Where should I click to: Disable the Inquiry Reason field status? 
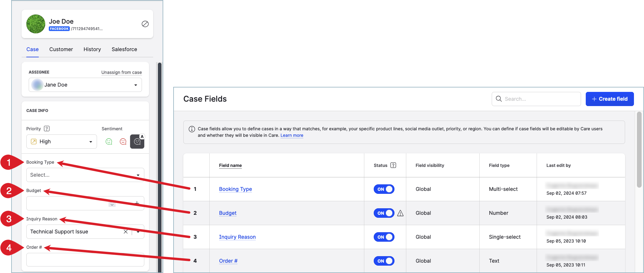pos(384,237)
